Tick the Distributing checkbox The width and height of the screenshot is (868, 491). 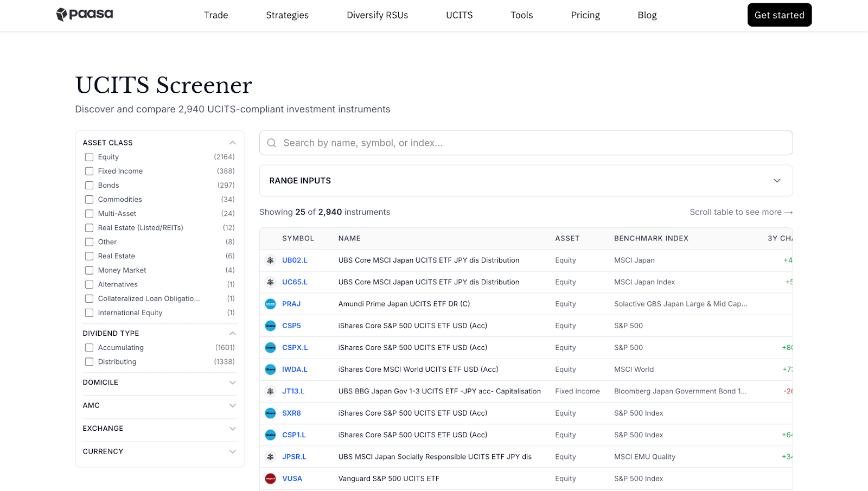coord(89,362)
